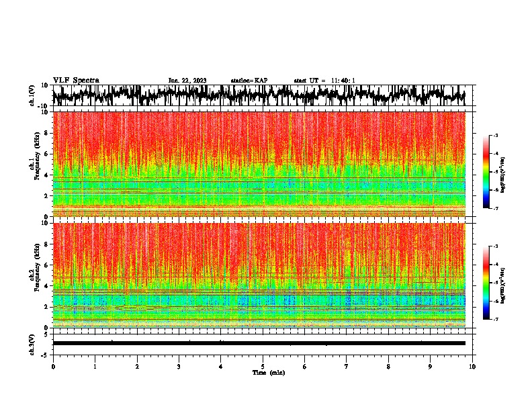Screen dimensions: 532x411
Task: Click time axis tick label "3"
Action: point(179,367)
